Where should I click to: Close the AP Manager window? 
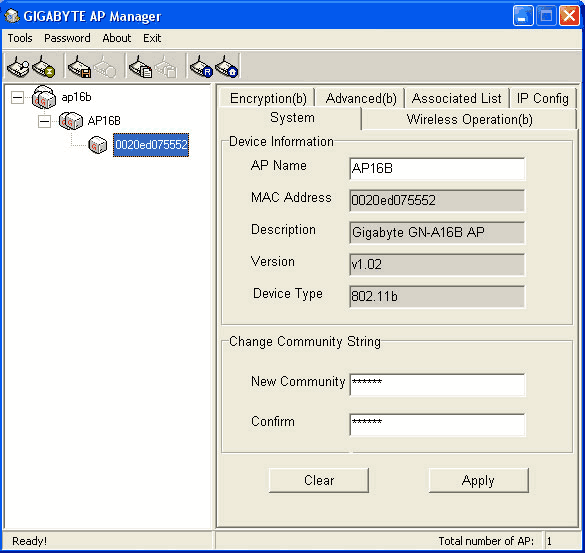click(569, 16)
